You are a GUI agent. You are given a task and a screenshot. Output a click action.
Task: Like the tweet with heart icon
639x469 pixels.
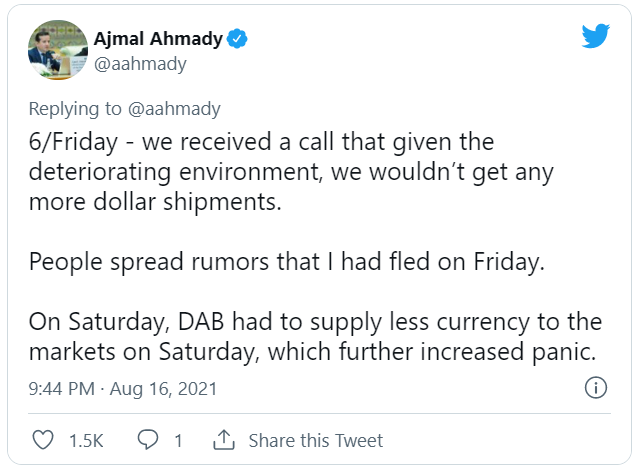[x=43, y=440]
